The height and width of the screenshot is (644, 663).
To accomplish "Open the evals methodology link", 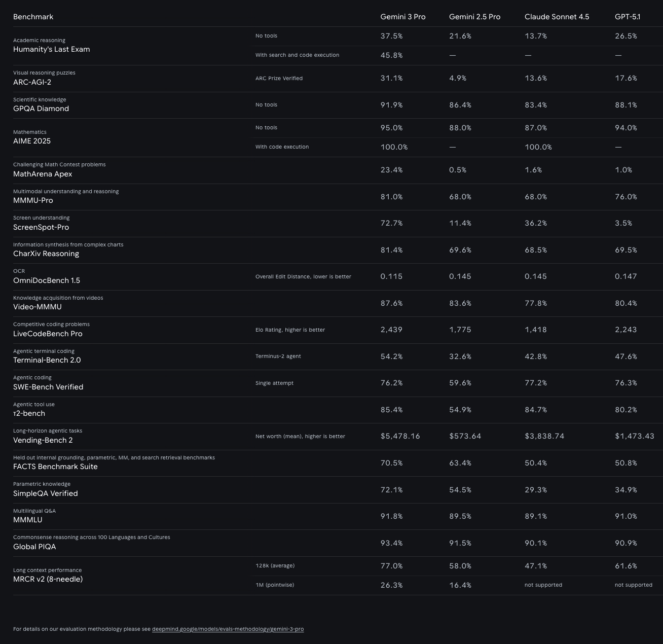I will (x=228, y=629).
